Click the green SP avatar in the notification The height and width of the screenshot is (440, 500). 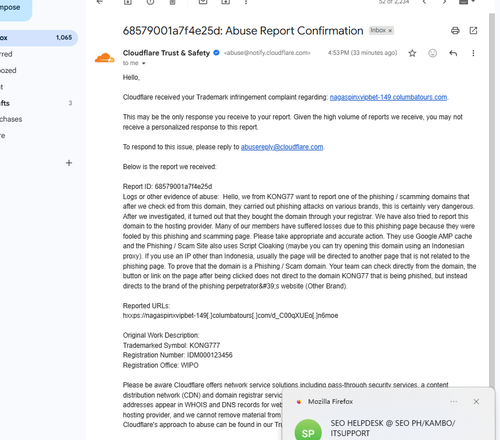point(308,430)
